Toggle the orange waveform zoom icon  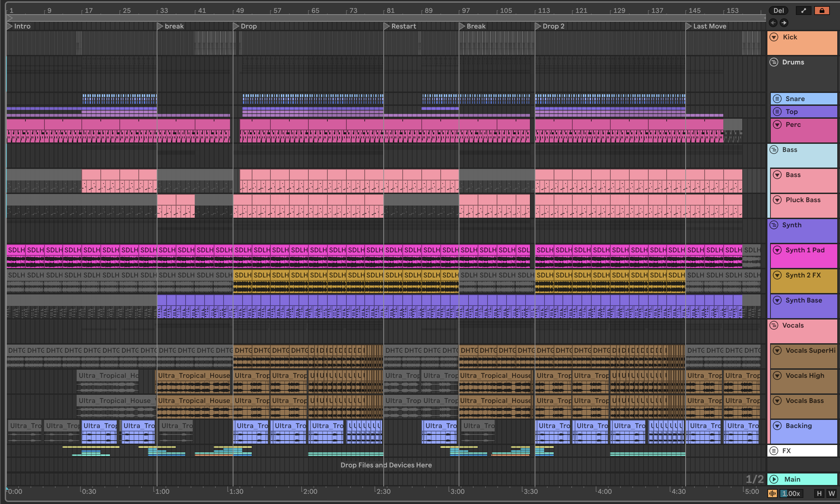(x=772, y=493)
